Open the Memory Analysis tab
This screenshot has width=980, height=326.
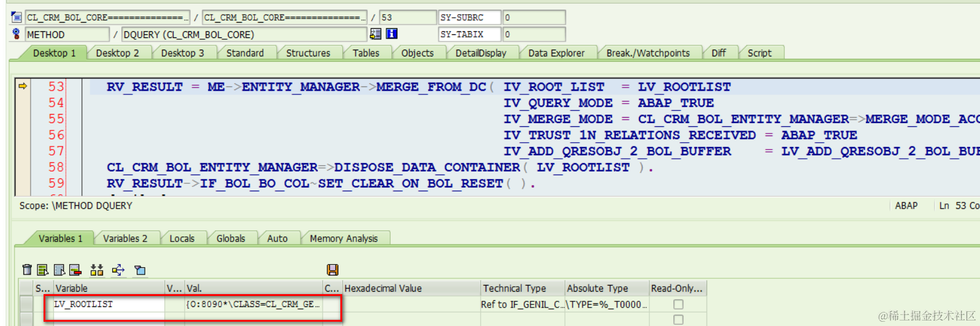[x=343, y=238]
